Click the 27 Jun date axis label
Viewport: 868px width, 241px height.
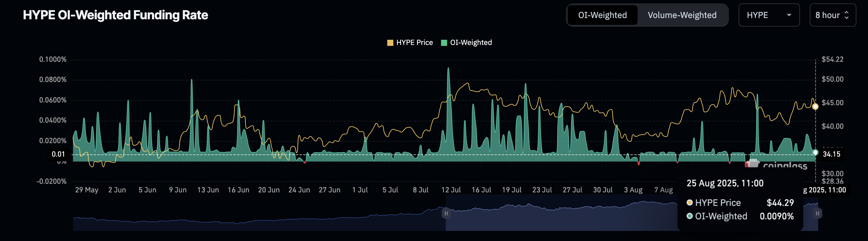coord(330,190)
